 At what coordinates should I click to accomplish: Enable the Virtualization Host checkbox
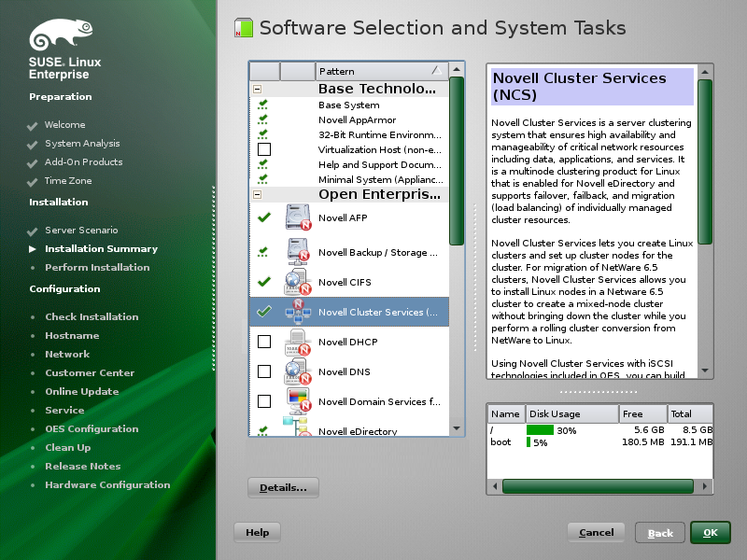click(x=264, y=149)
